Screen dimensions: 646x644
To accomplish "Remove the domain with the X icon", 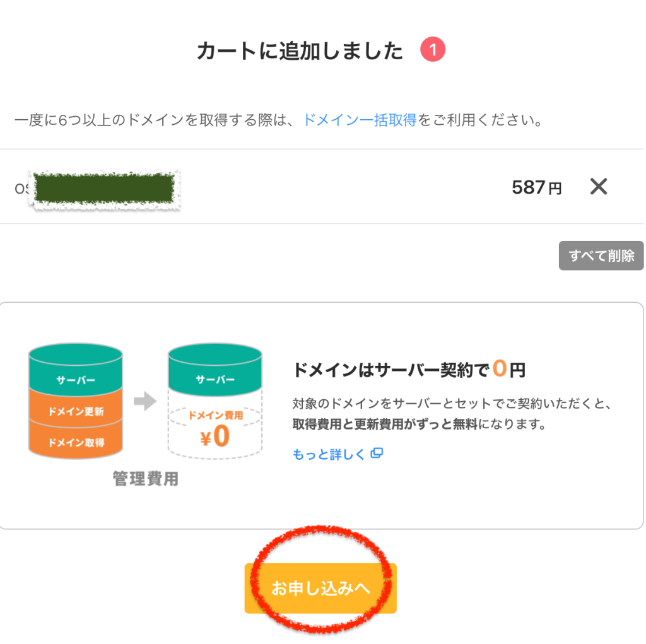I will coord(598,187).
